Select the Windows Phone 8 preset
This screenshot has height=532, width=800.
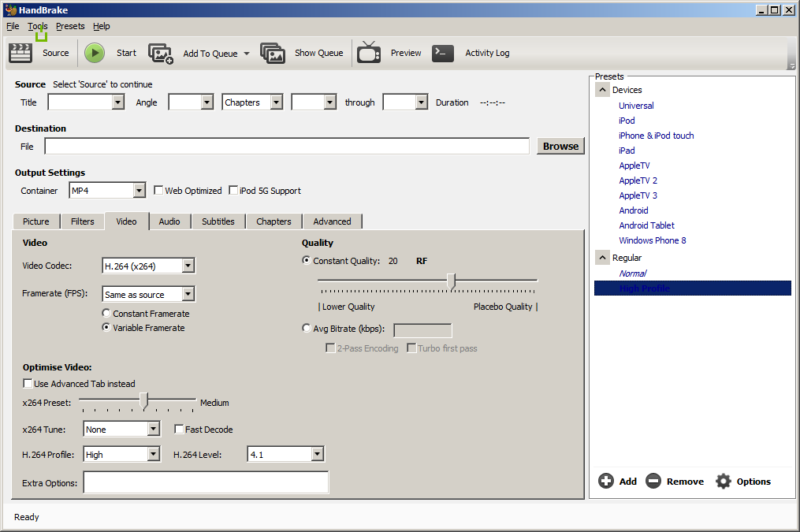(x=653, y=240)
